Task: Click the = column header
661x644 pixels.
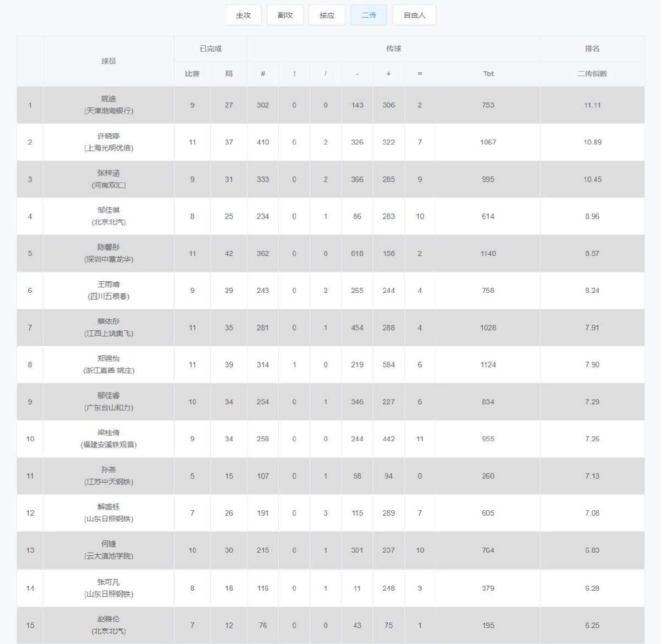Action: tap(420, 74)
